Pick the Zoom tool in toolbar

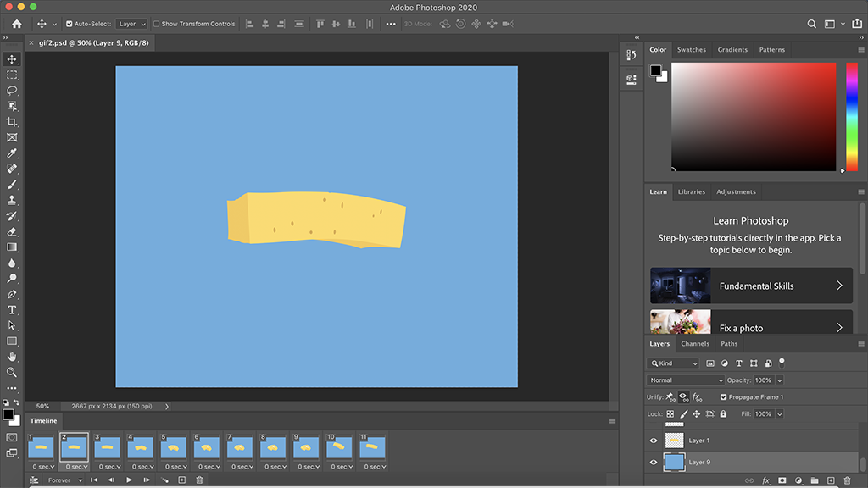tap(12, 372)
